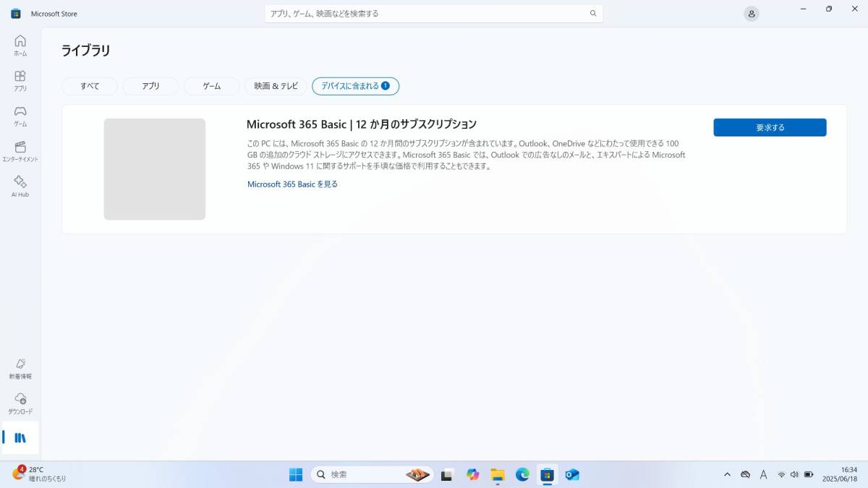Open Outlook from the taskbar
Image resolution: width=868 pixels, height=488 pixels.
coord(572,474)
